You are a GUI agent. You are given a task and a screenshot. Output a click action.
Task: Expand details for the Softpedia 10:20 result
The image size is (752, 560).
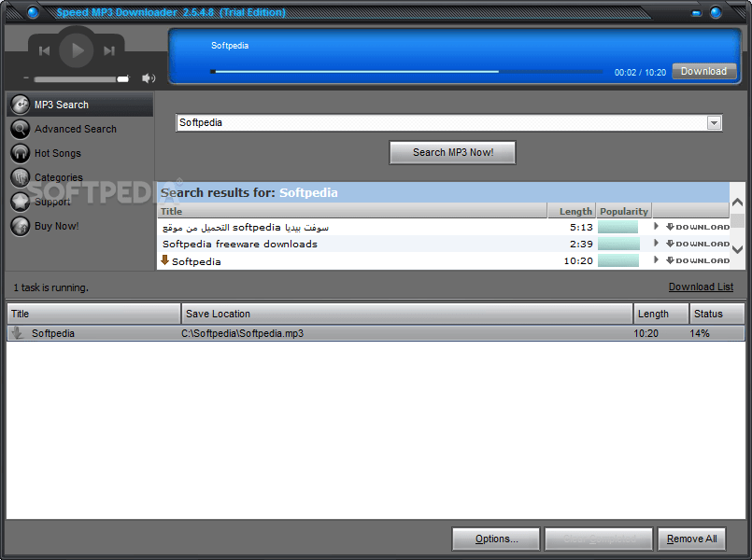[x=657, y=260]
